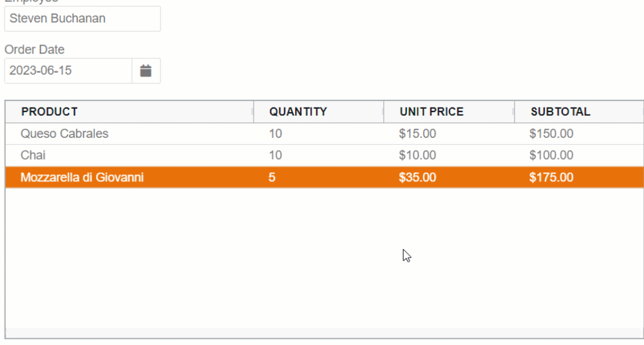Click the Employee name input field
The width and height of the screenshot is (644, 345).
click(82, 19)
